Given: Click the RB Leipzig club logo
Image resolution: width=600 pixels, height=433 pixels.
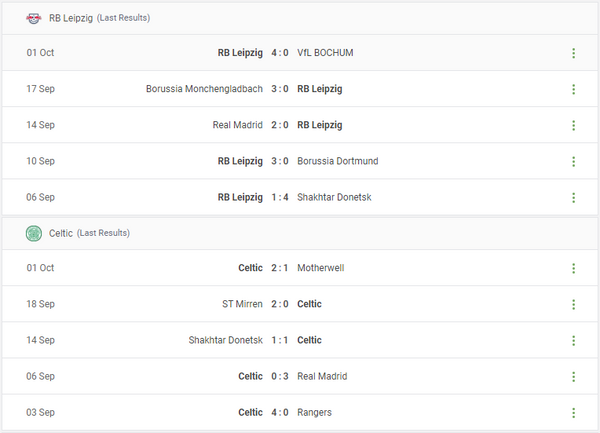Looking at the screenshot, I should point(33,17).
